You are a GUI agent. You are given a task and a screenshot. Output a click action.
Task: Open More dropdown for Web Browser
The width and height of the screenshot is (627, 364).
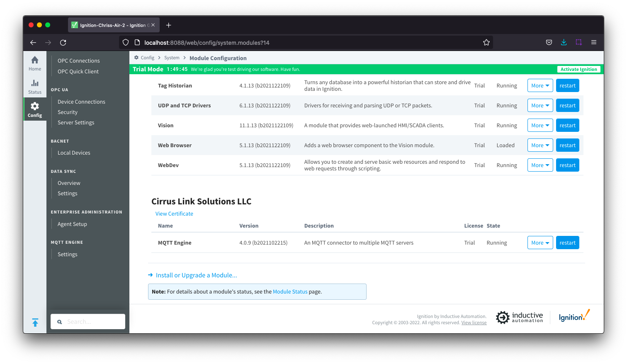(x=540, y=145)
